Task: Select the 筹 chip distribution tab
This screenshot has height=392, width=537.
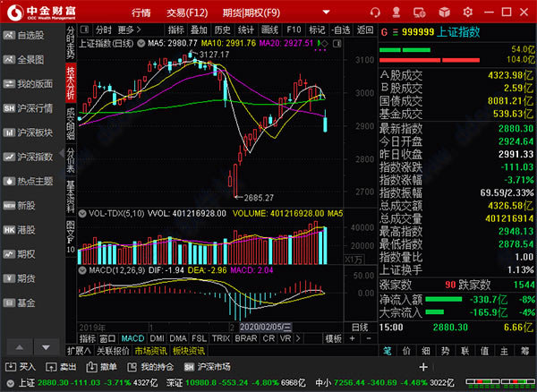Action: click(x=524, y=351)
